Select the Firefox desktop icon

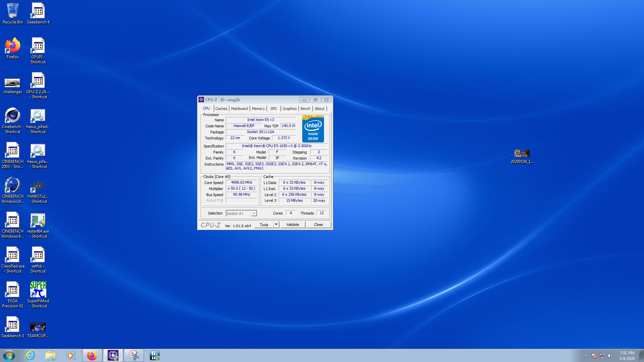[x=12, y=48]
